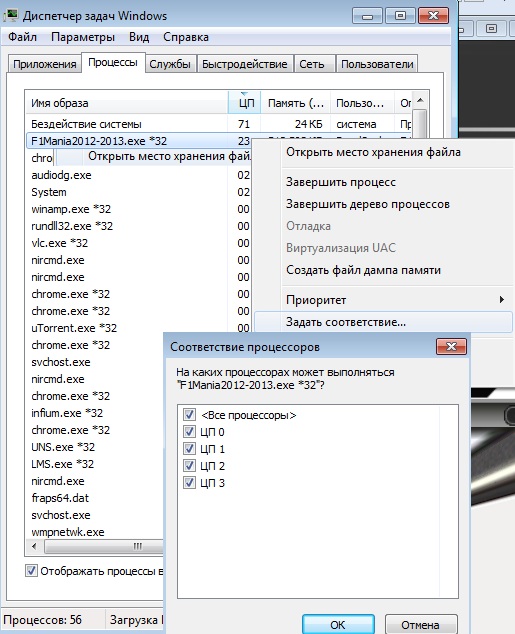Switch to the Процессы tab
Screen dimensions: 515x634
(x=113, y=62)
